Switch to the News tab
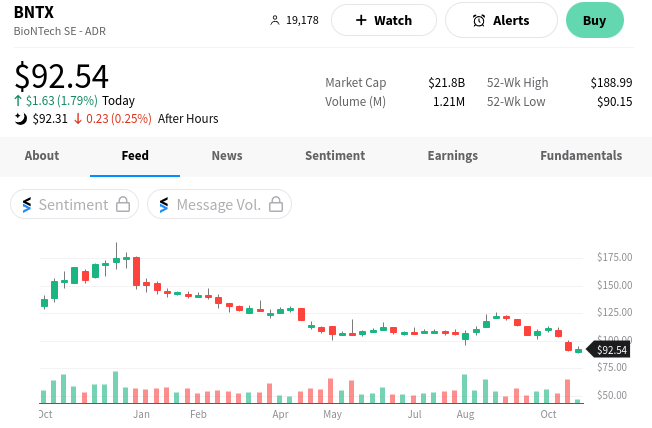Viewport: 652px width, 428px height. point(227,155)
